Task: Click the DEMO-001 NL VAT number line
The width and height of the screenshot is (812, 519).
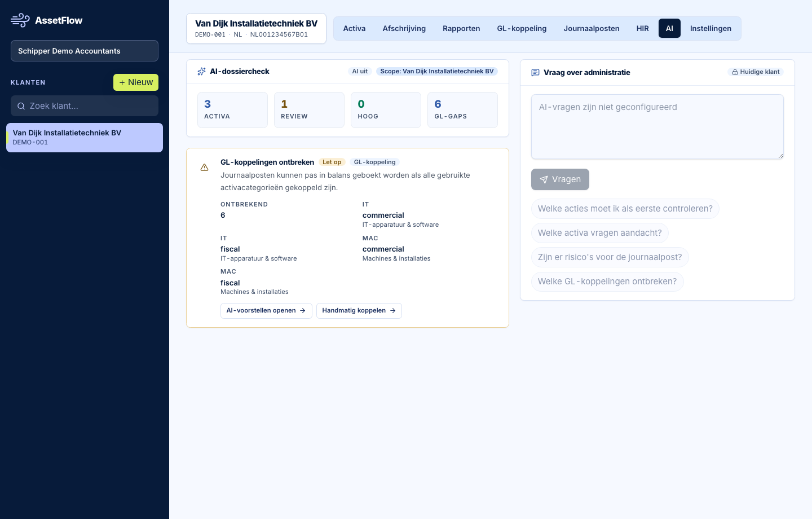Action: click(251, 35)
